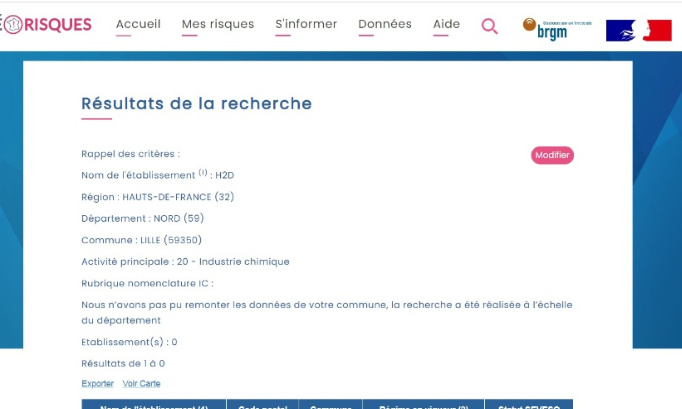
Task: Click the Nom de l'établissement H2D line
Action: click(x=157, y=175)
